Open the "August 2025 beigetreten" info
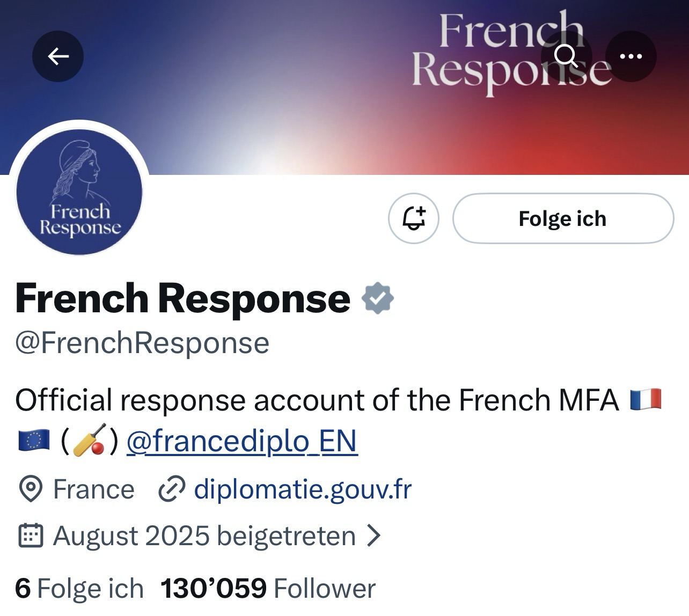Viewport: 689px width, 616px height. pyautogui.click(x=204, y=536)
